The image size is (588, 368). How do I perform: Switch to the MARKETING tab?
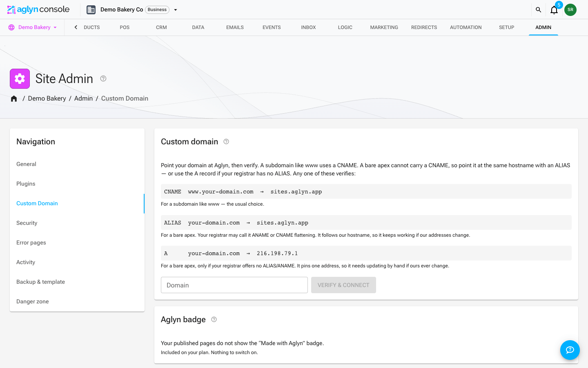click(x=384, y=27)
